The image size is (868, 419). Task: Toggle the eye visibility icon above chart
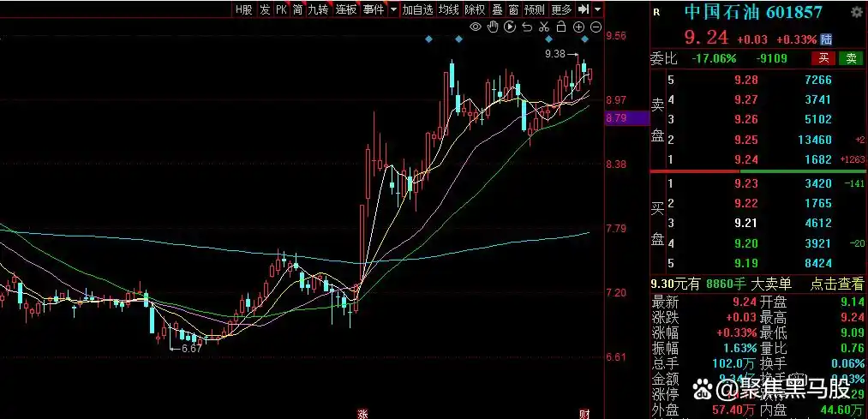tap(476, 27)
